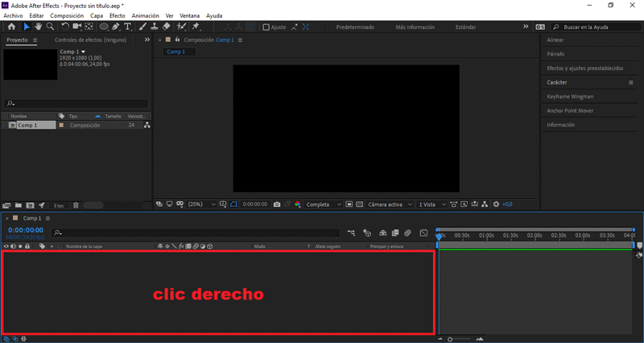Viewport: 644px width, 343px height.
Task: Go to the Home screen icon
Action: click(11, 27)
